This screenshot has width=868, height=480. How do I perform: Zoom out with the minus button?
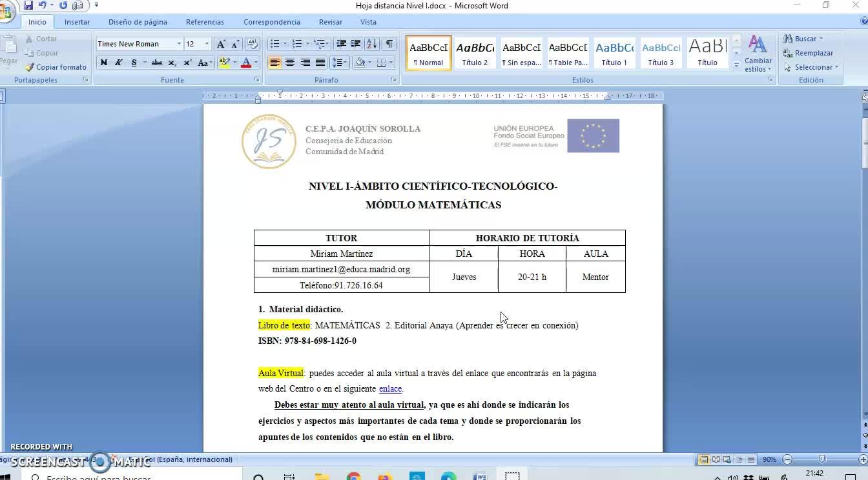click(x=787, y=459)
